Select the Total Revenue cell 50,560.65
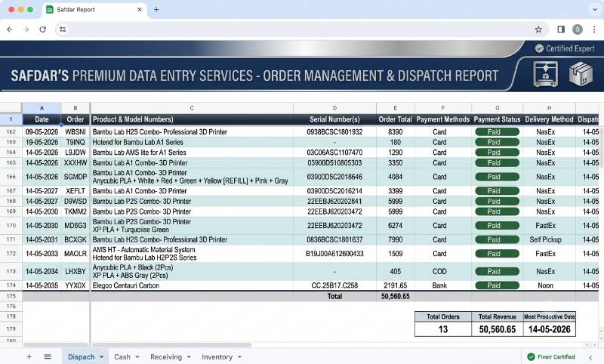This screenshot has height=364, width=604. [497, 329]
